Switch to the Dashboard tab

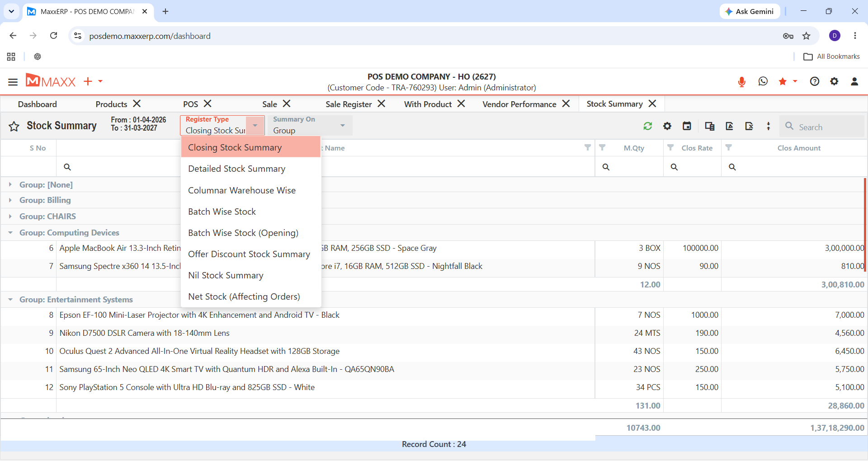tap(38, 104)
